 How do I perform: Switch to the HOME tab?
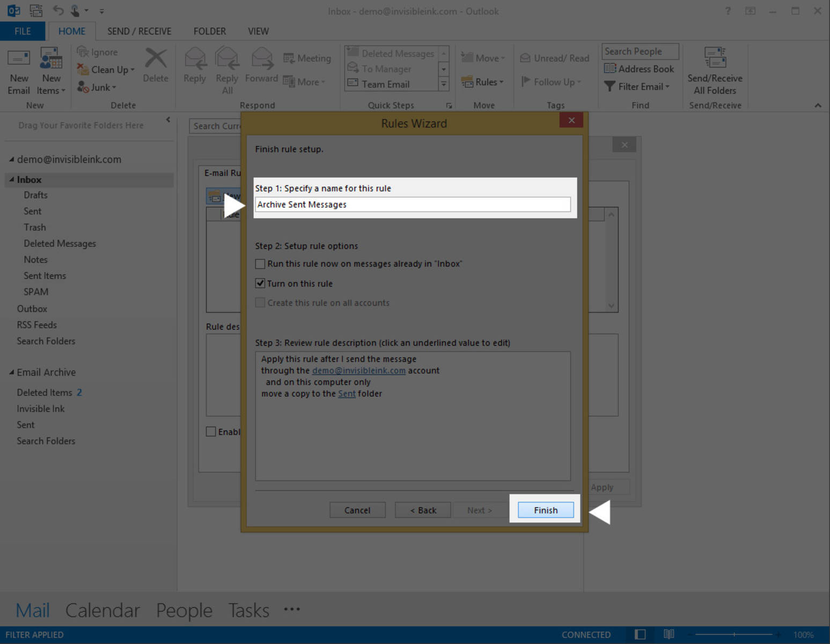click(x=72, y=31)
